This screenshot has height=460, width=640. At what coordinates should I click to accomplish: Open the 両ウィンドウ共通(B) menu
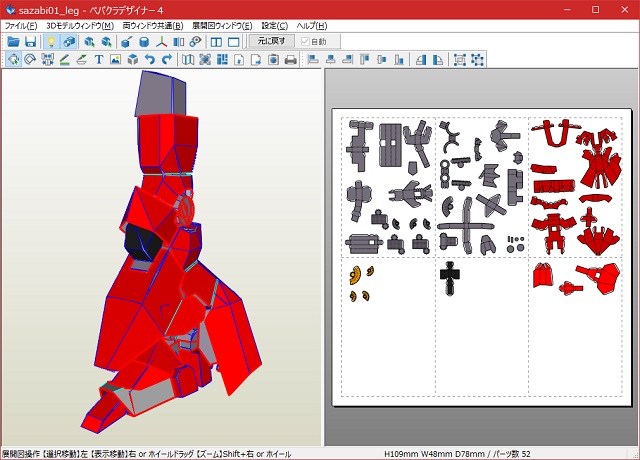tap(153, 26)
